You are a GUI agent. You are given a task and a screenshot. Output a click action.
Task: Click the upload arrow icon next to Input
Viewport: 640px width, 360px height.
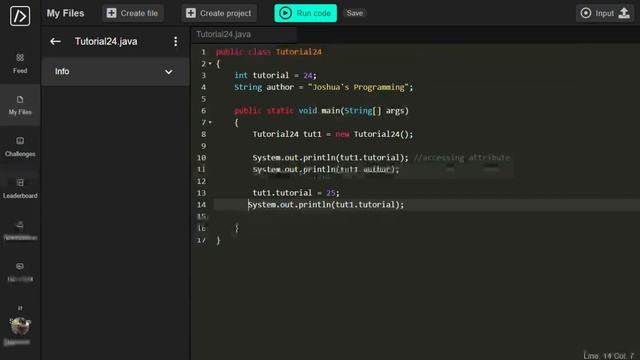624,13
